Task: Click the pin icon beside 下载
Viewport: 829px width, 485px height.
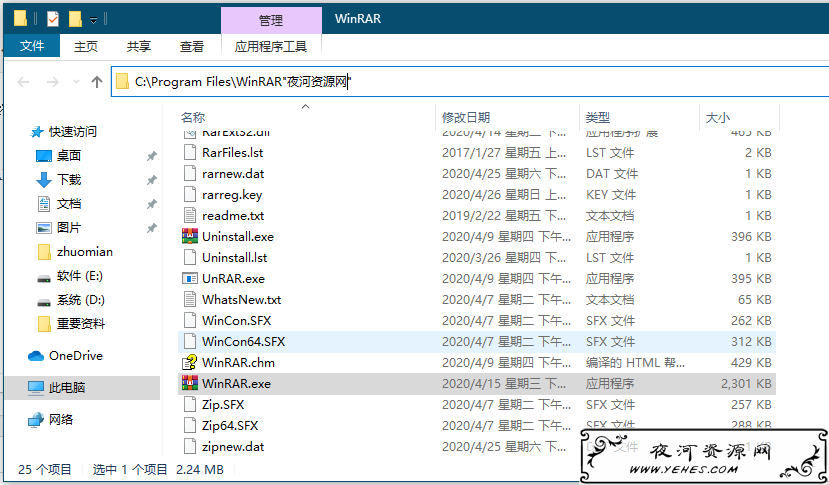Action: pyautogui.click(x=151, y=180)
